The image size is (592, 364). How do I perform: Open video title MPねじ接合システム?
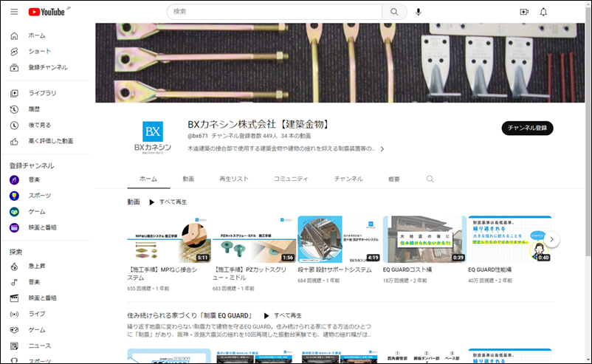pos(162,274)
